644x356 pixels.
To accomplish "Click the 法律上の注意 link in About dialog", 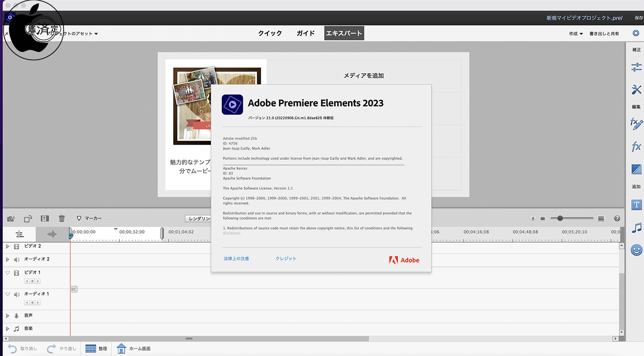I will pos(236,259).
